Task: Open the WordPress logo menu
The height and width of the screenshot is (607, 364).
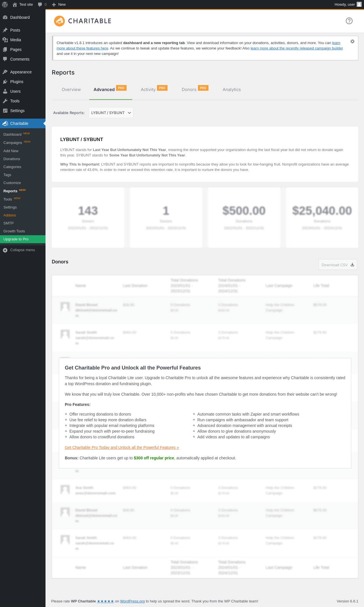Action: tap(5, 5)
